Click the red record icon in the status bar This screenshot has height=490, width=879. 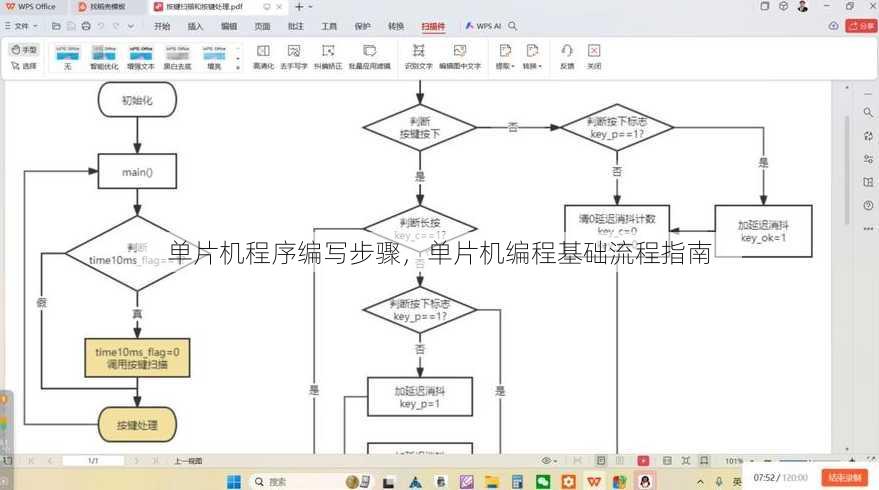[x=643, y=461]
